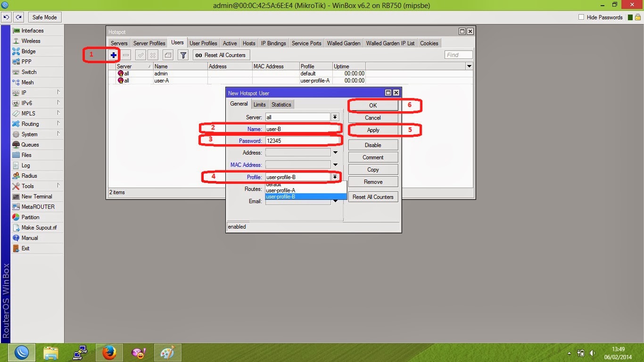
Task: Open the Profile dropdown arrow
Action: (335, 177)
